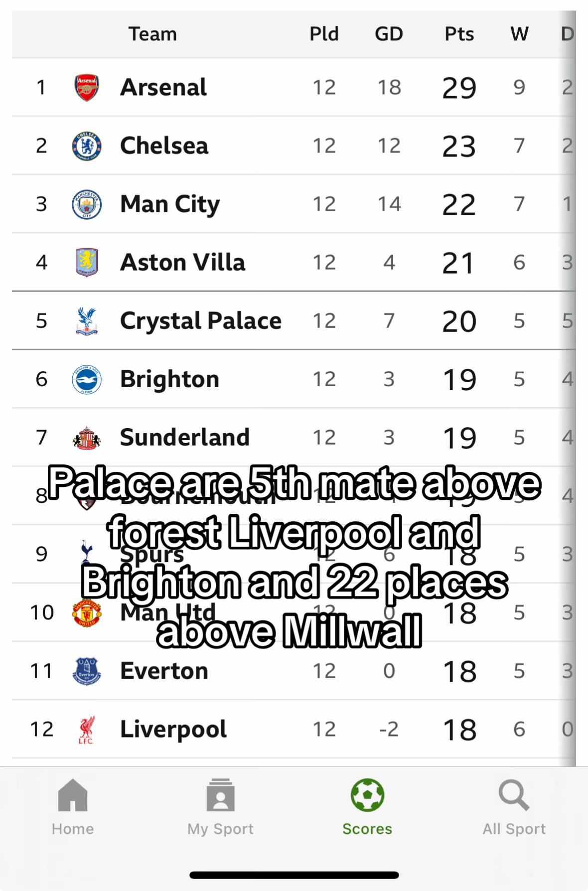
Task: Tap the Brighton seagull badge
Action: (x=87, y=379)
